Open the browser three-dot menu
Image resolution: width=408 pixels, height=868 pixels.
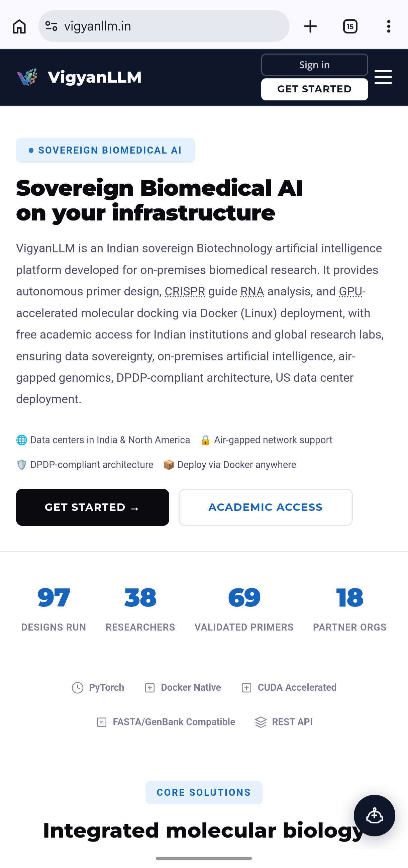(389, 26)
